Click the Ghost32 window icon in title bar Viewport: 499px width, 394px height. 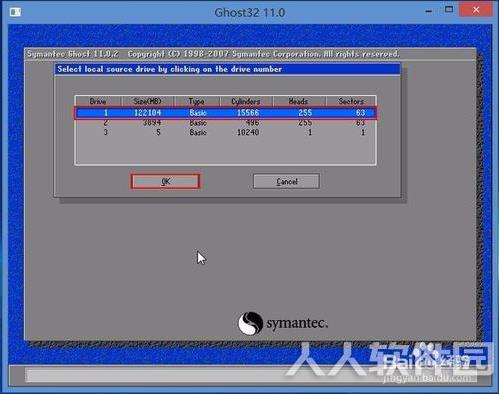(x=15, y=12)
